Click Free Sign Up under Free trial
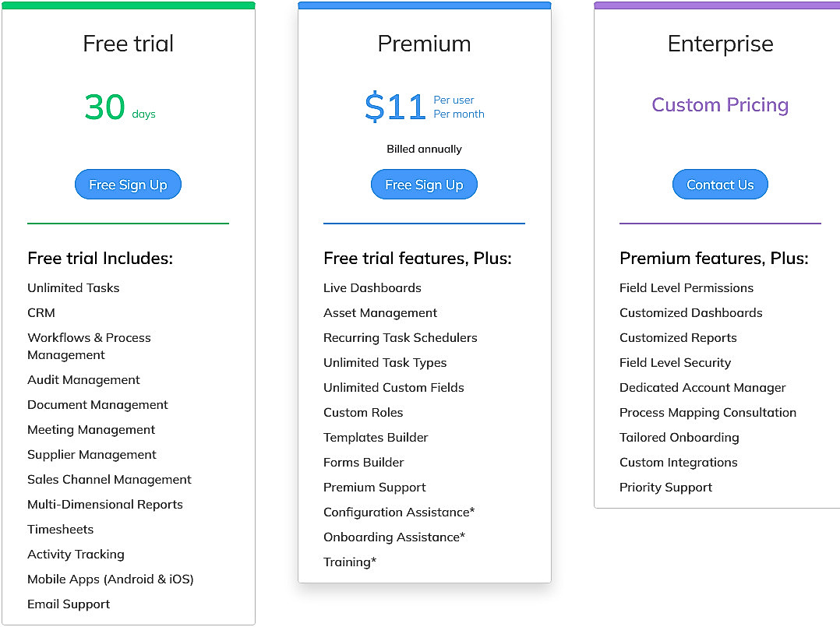This screenshot has height=627, width=840. 128,184
